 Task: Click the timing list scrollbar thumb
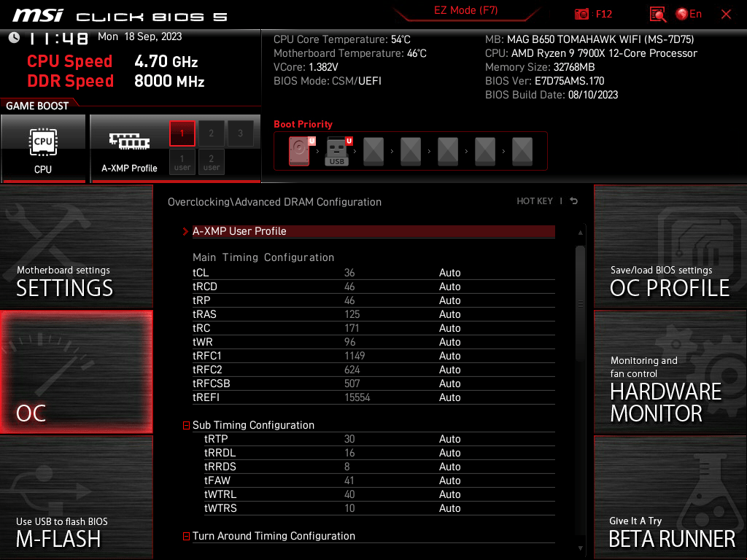click(x=580, y=303)
